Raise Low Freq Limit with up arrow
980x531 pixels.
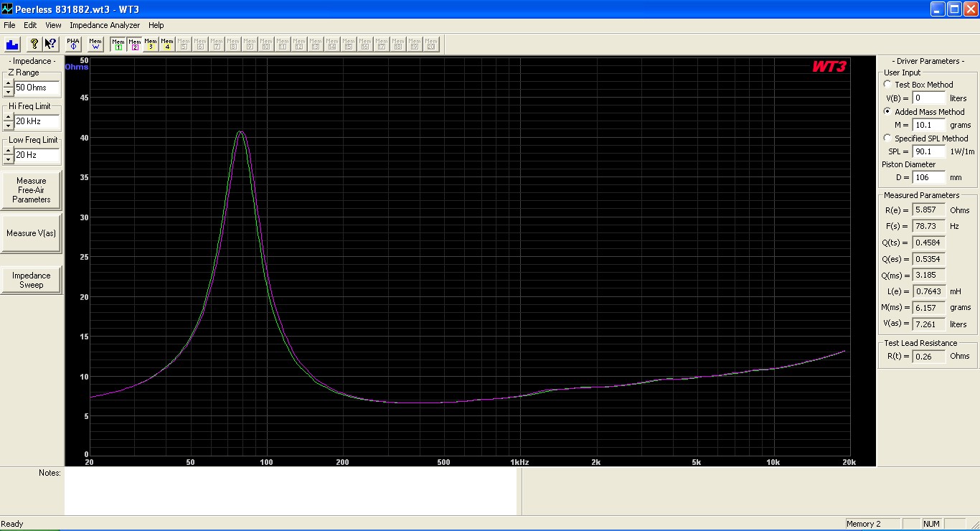(x=8, y=151)
